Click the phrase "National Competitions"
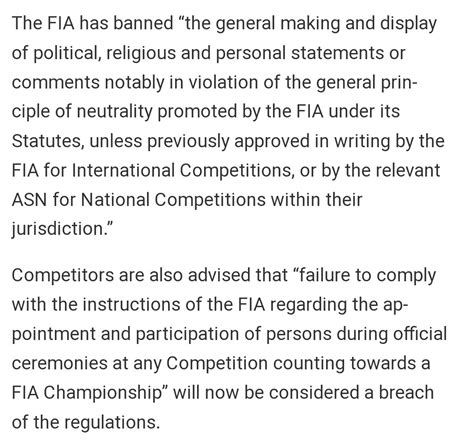 tap(173, 200)
